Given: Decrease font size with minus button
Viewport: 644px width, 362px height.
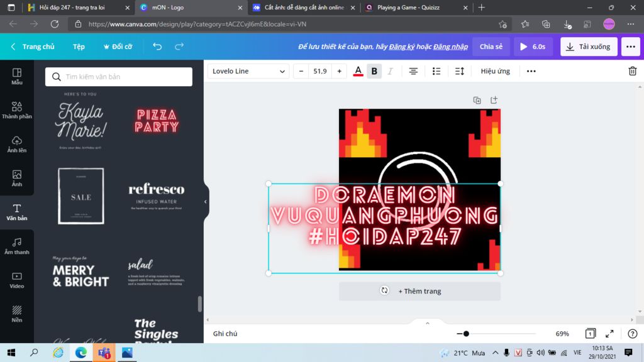Looking at the screenshot, I should (301, 72).
